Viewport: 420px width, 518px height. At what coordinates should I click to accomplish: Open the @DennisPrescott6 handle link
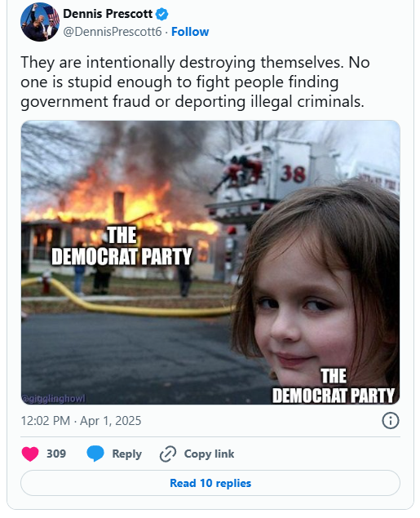pos(113,32)
